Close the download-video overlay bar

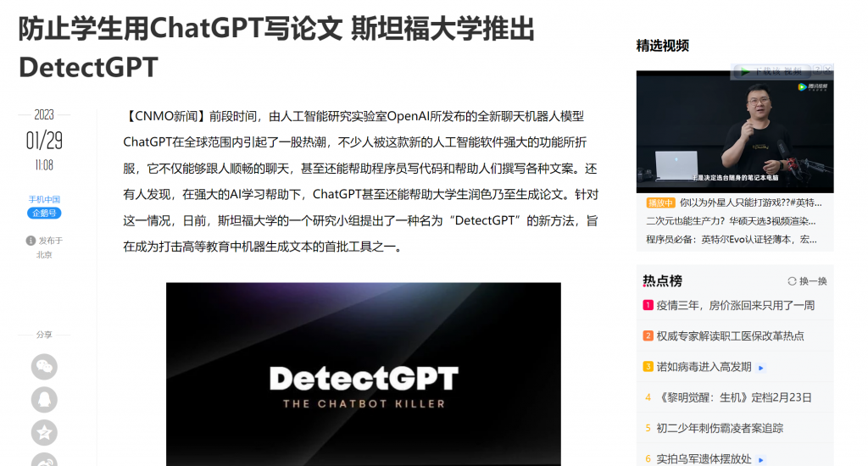tap(827, 69)
